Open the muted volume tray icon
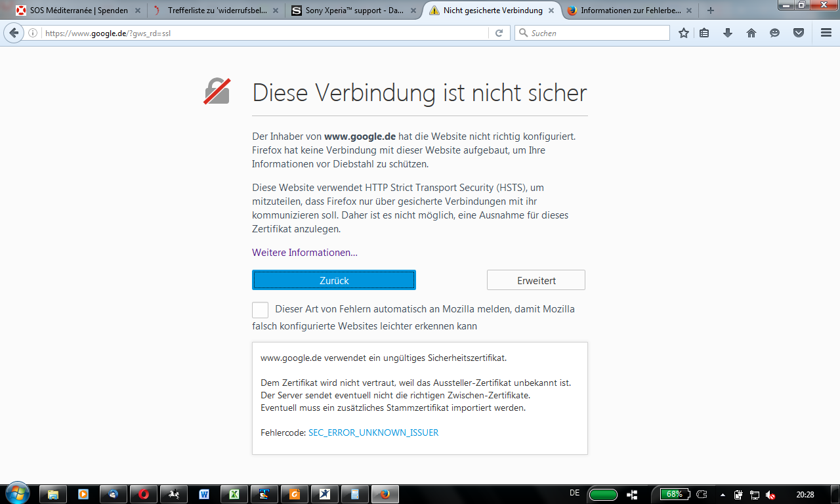This screenshot has width=840, height=504. pyautogui.click(x=771, y=494)
